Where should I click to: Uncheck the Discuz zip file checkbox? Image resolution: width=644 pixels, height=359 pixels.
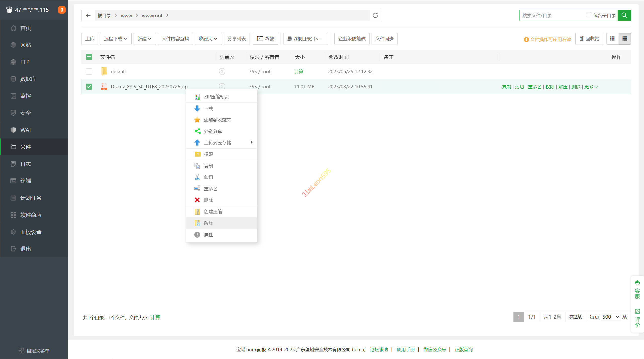89,87
